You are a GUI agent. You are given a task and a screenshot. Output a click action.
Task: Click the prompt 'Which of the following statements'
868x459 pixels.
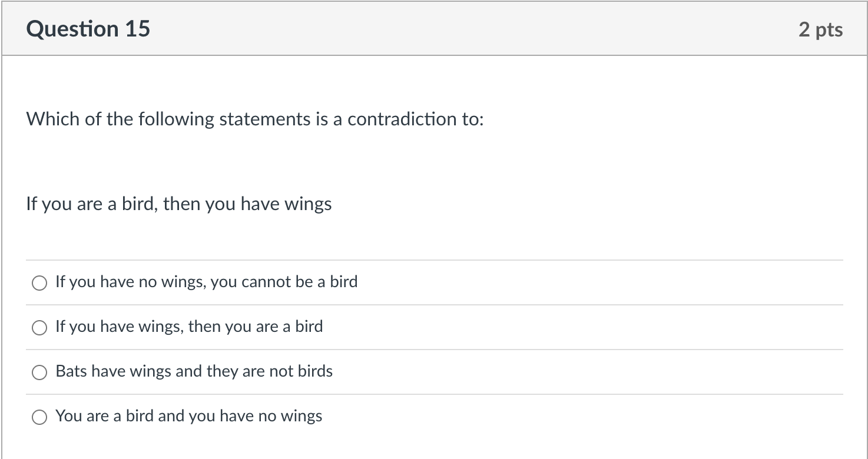tap(177, 119)
